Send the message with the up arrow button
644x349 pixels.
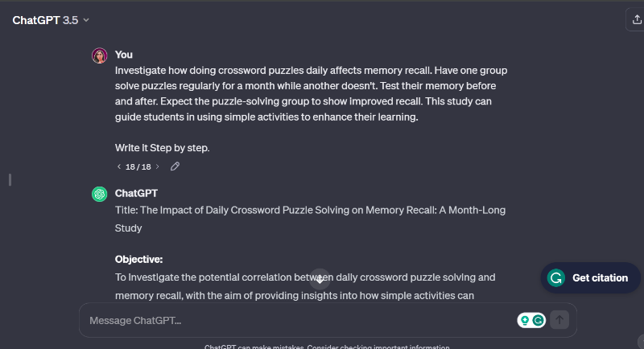coord(559,320)
